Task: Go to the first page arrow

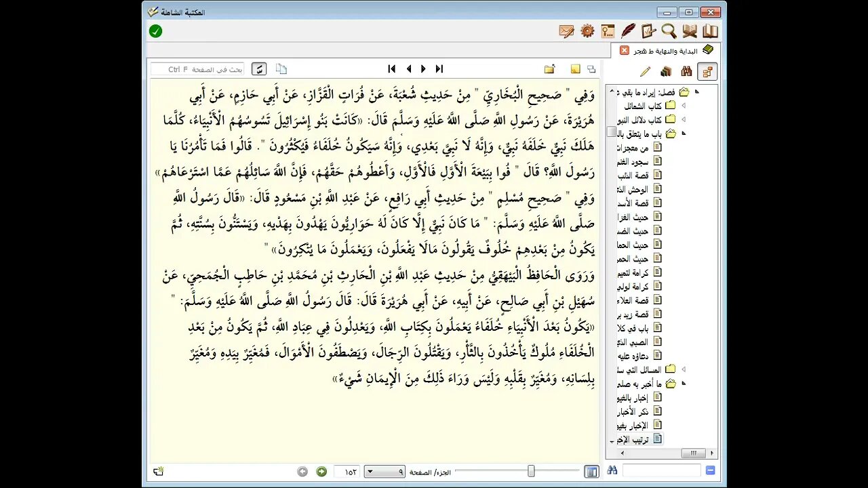Action: (391, 68)
